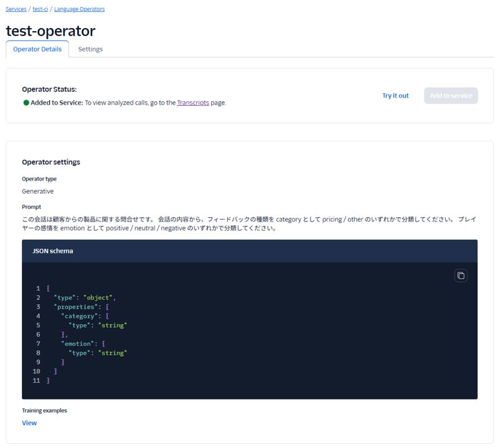Image resolution: width=500 pixels, height=448 pixels.
Task: Click the "emotion" key in the schema
Action: pyautogui.click(x=77, y=343)
